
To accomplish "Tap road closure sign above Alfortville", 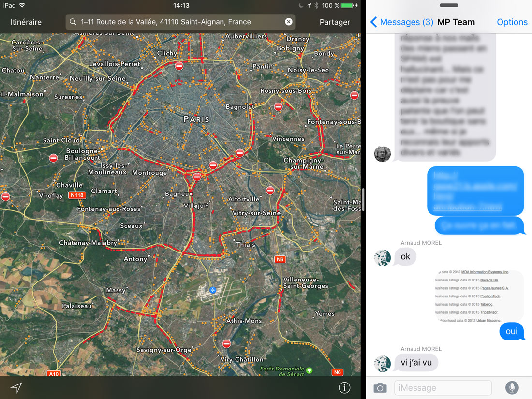I will click(270, 191).
